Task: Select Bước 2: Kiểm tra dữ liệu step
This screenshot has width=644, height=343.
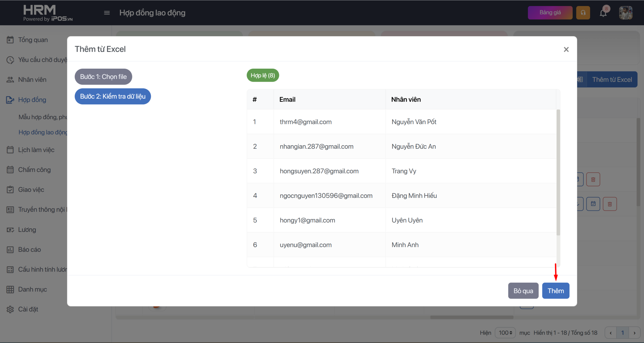Action: 113,96
